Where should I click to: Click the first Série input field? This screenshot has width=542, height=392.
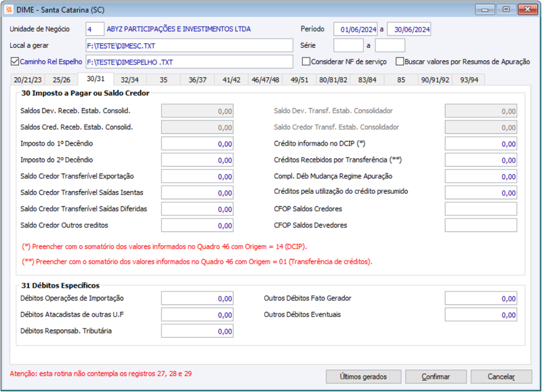(348, 45)
